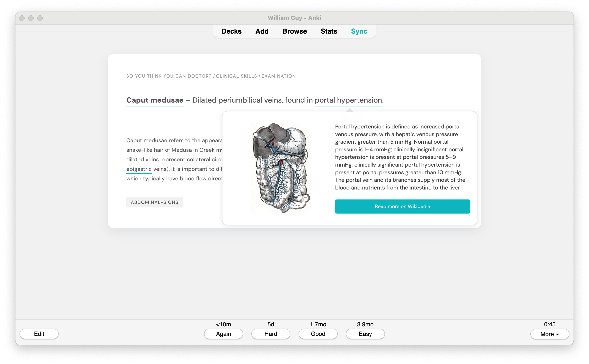Rate the card as Easy
Image resolution: width=589 pixels, height=364 pixels.
pos(365,334)
